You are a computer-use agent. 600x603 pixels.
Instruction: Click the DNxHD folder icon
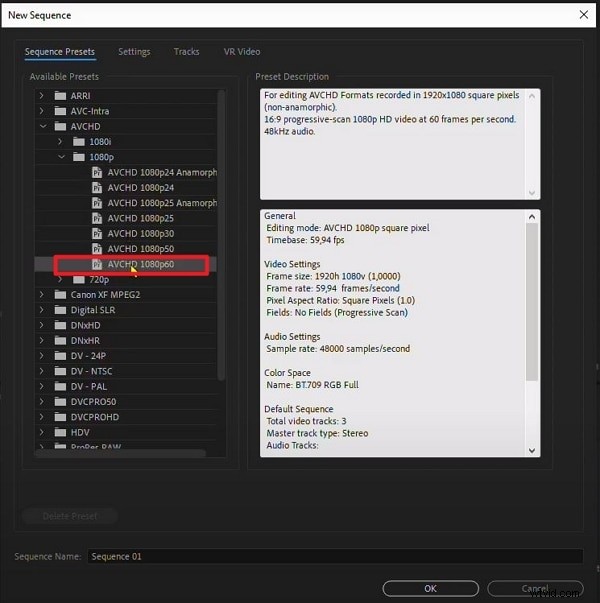coord(60,325)
